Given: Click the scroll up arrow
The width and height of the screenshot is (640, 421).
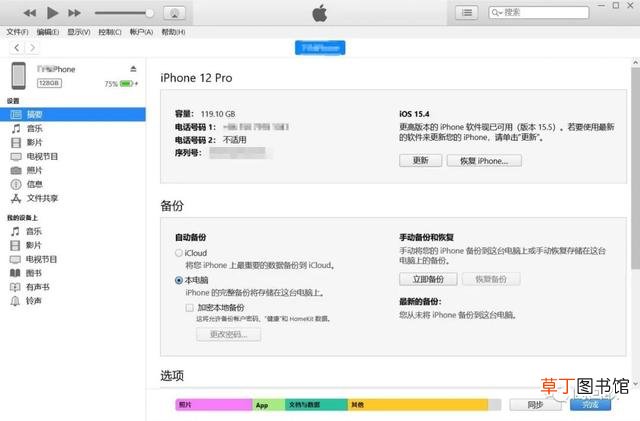Looking at the screenshot, I should point(636,62).
